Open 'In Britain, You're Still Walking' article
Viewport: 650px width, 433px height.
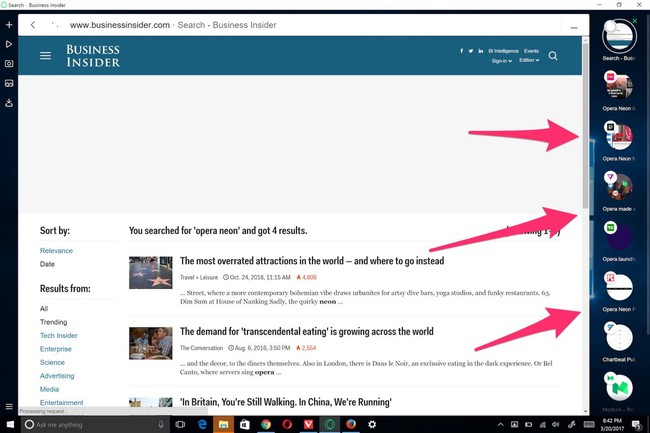(286, 402)
